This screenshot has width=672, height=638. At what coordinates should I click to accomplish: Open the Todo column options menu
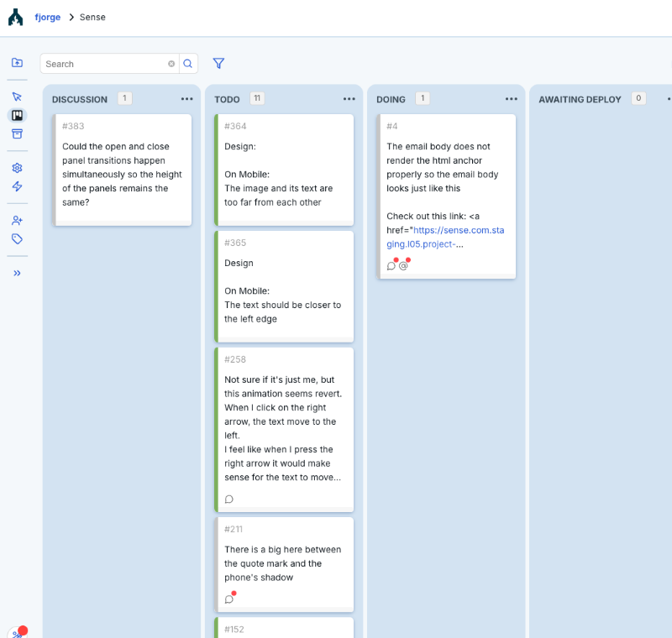click(x=349, y=99)
